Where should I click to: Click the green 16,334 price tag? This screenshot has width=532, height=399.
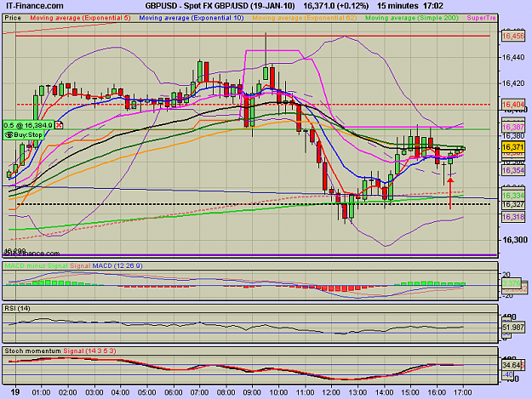tap(513, 196)
